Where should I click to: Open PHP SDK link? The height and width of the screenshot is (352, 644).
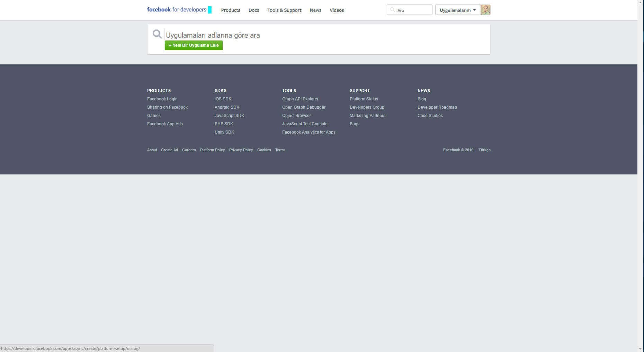coord(224,124)
